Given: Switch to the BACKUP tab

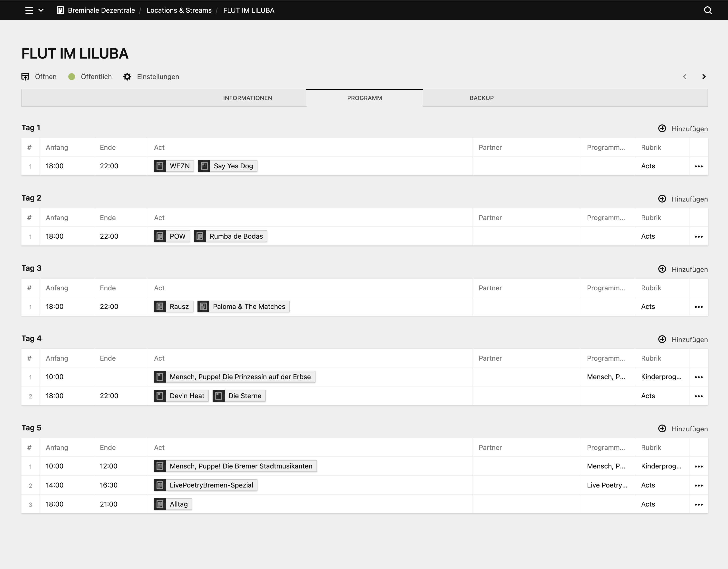Looking at the screenshot, I should (x=481, y=98).
